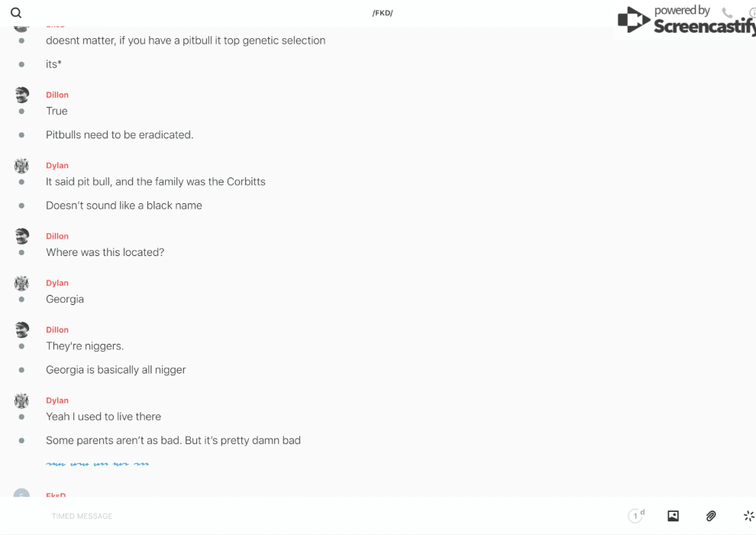Open the conversation info icon
Screen dimensions: 756x535
[752, 13]
